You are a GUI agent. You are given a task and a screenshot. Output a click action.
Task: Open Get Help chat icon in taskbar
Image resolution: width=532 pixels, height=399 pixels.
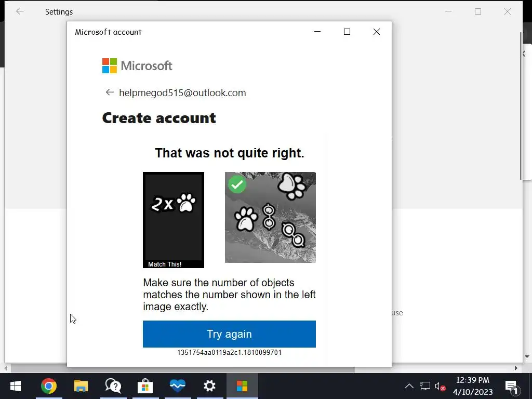(x=113, y=386)
